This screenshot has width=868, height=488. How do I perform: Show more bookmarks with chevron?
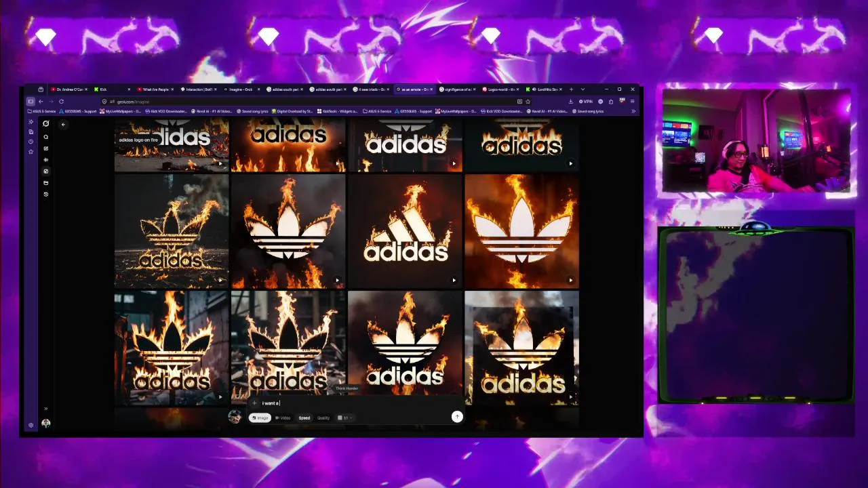point(633,111)
